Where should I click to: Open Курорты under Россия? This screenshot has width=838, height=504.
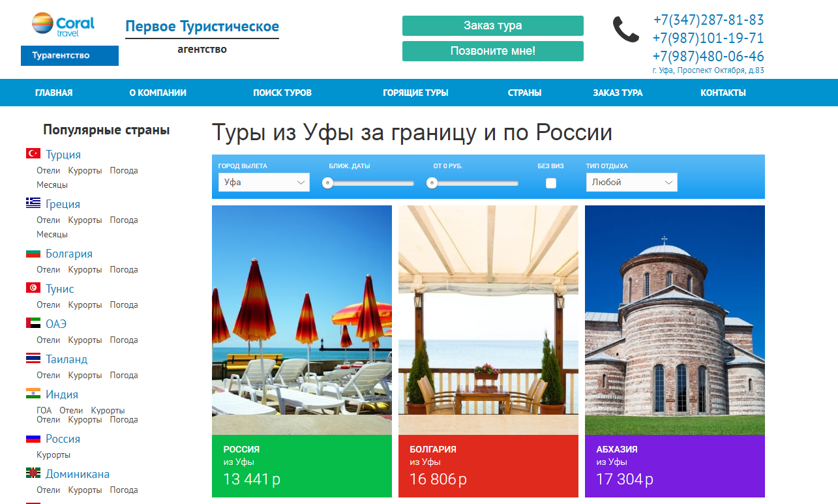53,454
